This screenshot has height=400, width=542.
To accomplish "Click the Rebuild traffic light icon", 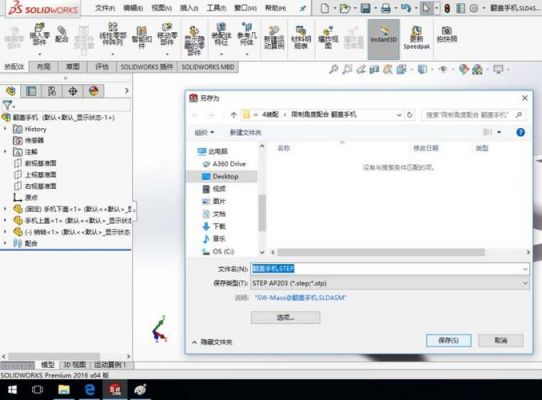I will 447,8.
